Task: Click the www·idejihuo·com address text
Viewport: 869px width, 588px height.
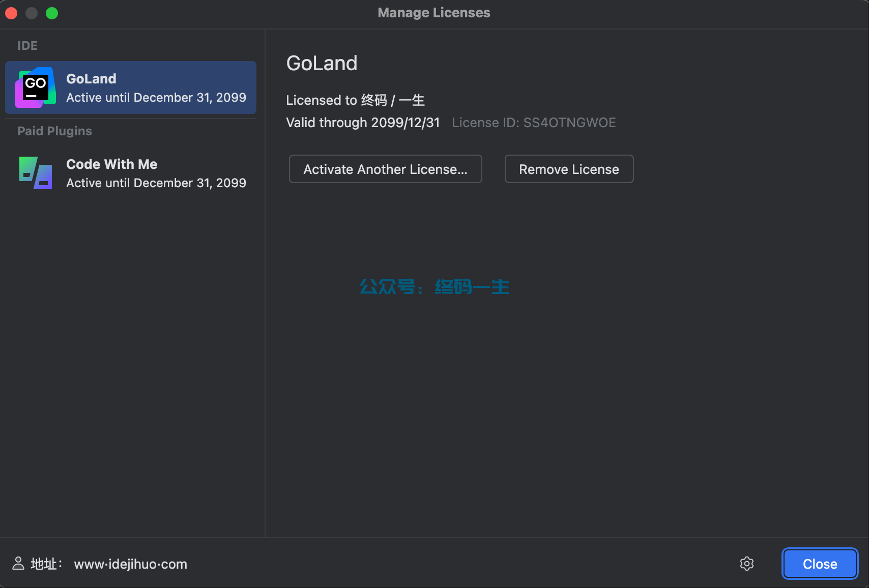Action: 131,564
